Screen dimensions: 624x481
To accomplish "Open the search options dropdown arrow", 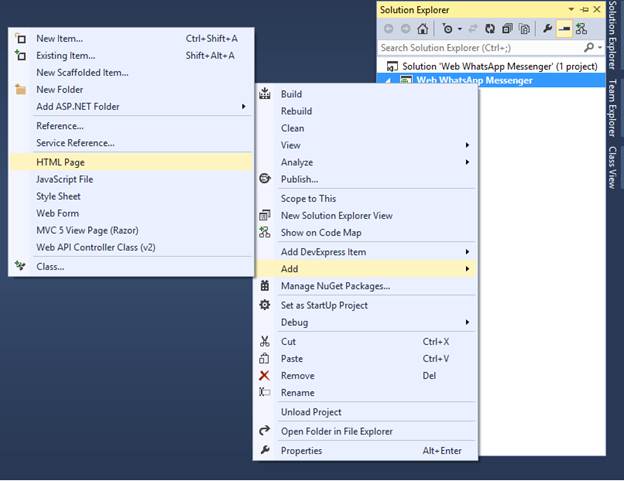I will click(600, 48).
